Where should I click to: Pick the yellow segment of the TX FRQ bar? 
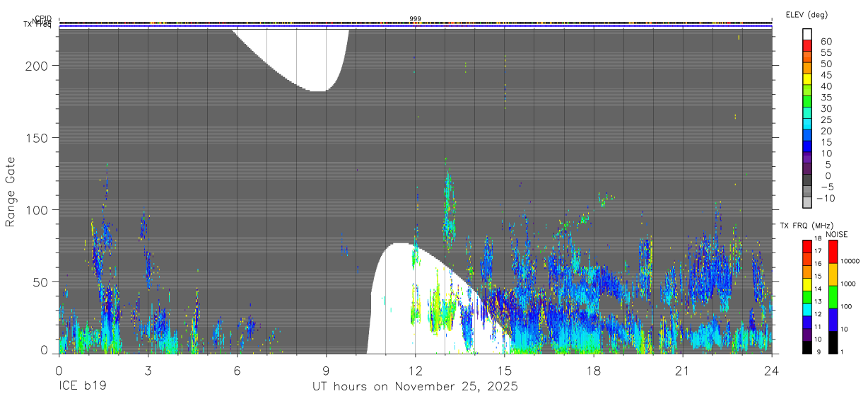point(807,284)
